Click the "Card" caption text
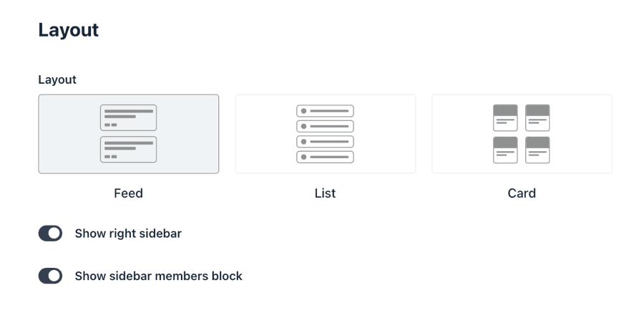This screenshot has width=644, height=318. pos(522,193)
